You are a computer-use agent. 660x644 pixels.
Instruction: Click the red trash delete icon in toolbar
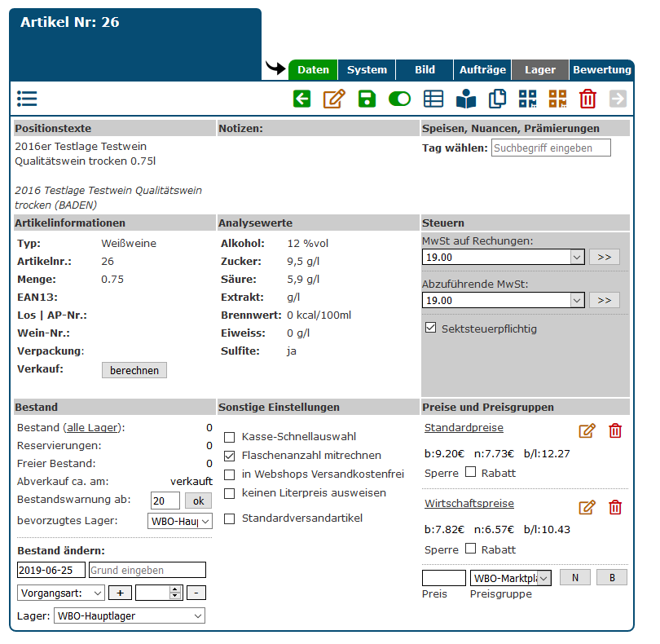(587, 99)
